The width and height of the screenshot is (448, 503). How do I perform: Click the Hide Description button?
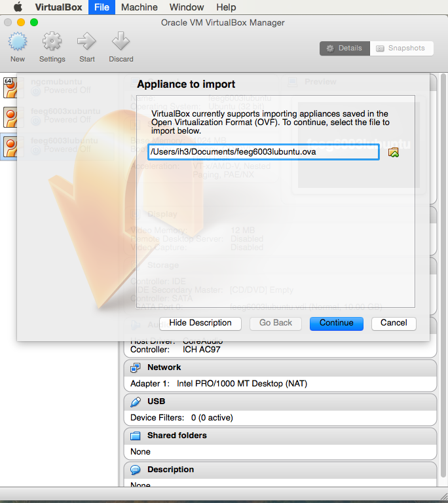pyautogui.click(x=200, y=324)
